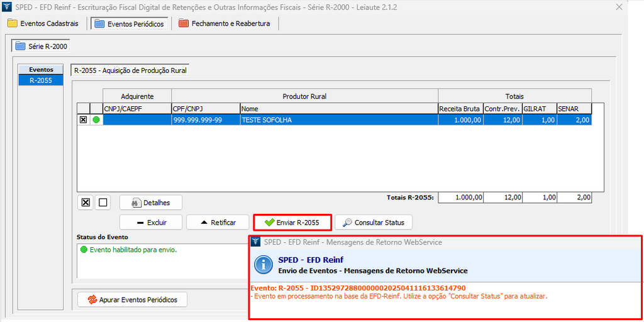Click the Produtor Rural column header
The height and width of the screenshot is (322, 644).
click(304, 96)
